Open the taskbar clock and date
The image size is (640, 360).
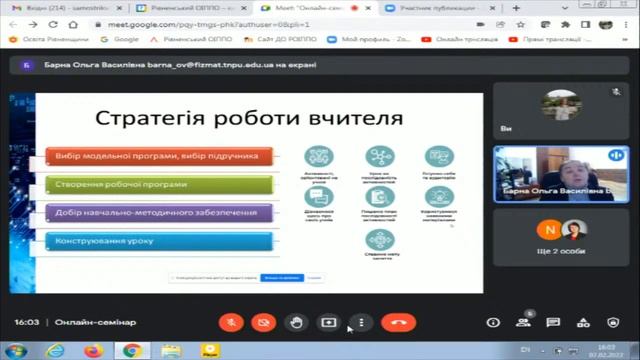(x=606, y=351)
